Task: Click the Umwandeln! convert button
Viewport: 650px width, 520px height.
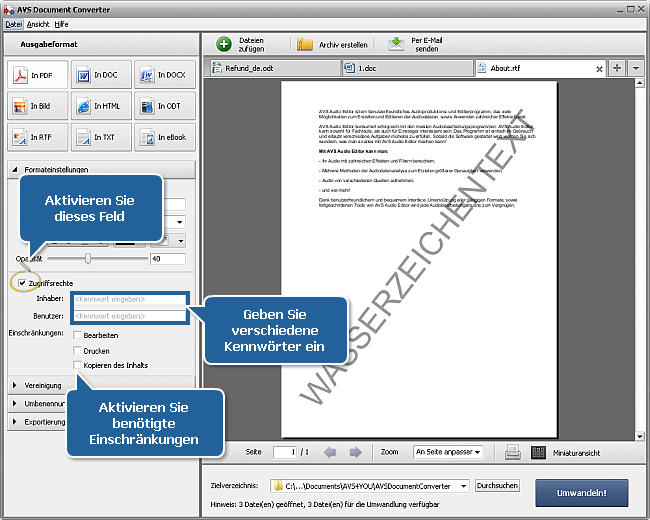Action: [x=582, y=493]
